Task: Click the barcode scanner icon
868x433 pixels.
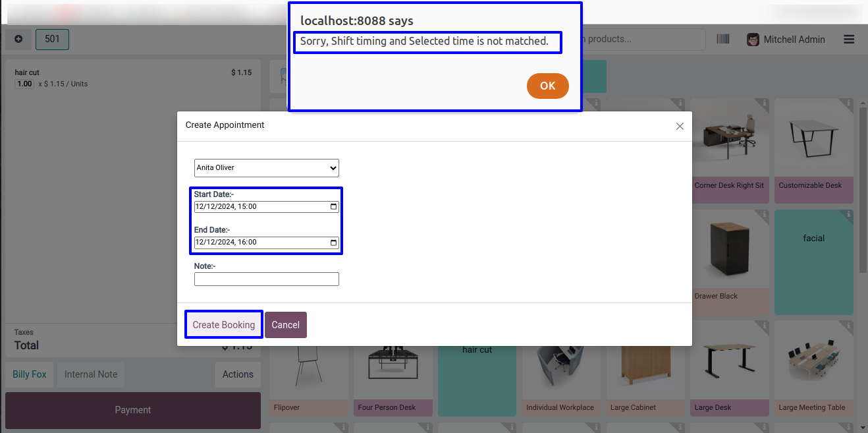Action: (723, 40)
